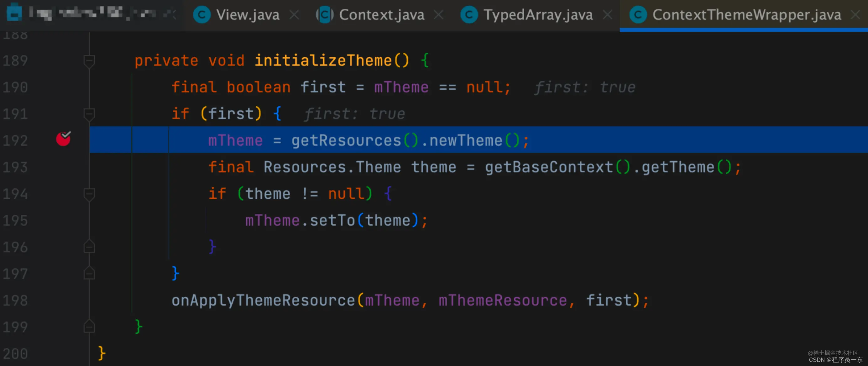Click fold end marker at line 196

click(x=89, y=247)
